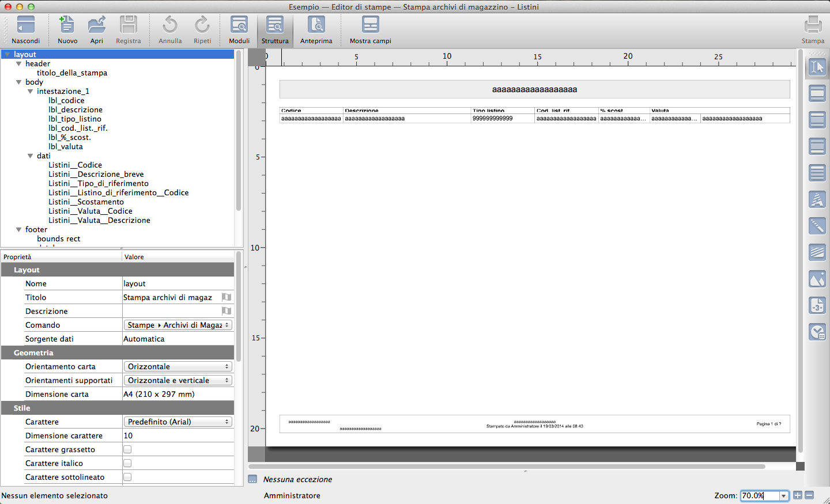Screen dimensions: 830x504
Task: Enable Carattere grassetto checkbox
Action: pos(127,449)
